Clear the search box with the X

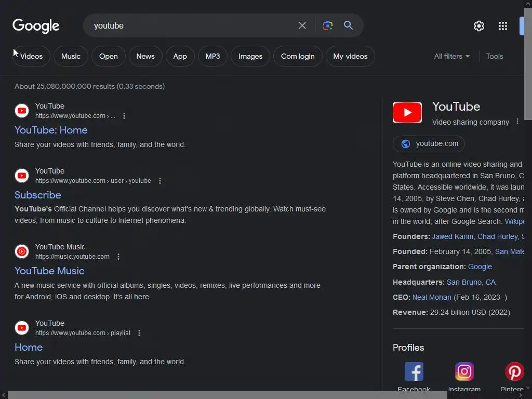click(x=302, y=25)
